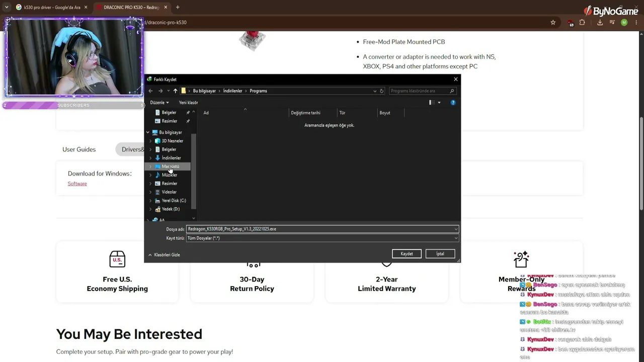The image size is (644, 362).
Task: Open the browser profile avatar
Action: [624, 23]
